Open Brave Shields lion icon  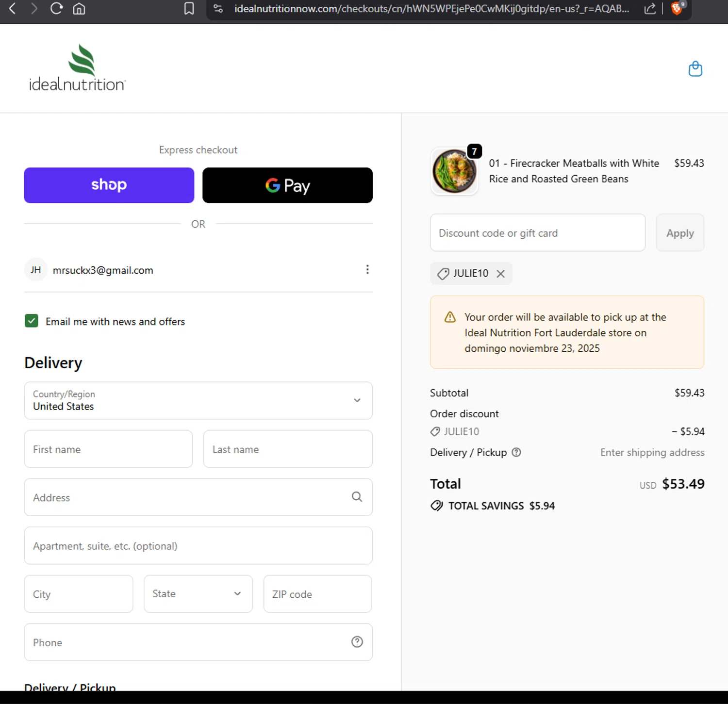coord(677,8)
